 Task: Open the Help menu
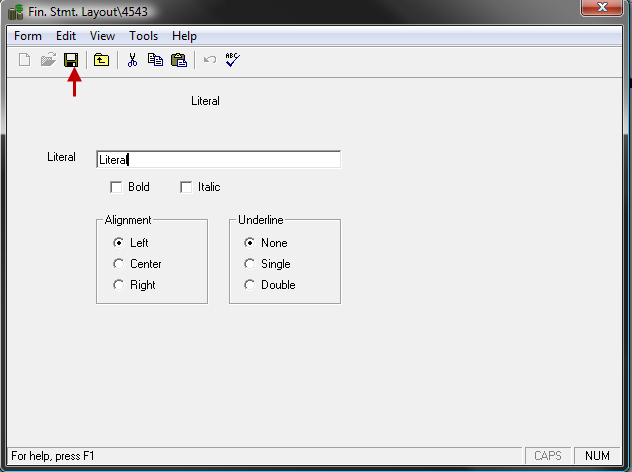click(x=184, y=36)
